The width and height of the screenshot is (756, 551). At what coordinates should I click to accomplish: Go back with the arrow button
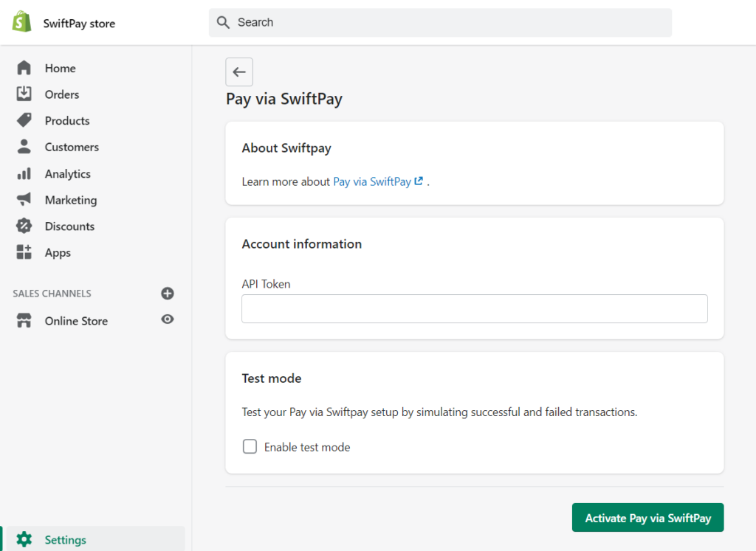tap(239, 72)
